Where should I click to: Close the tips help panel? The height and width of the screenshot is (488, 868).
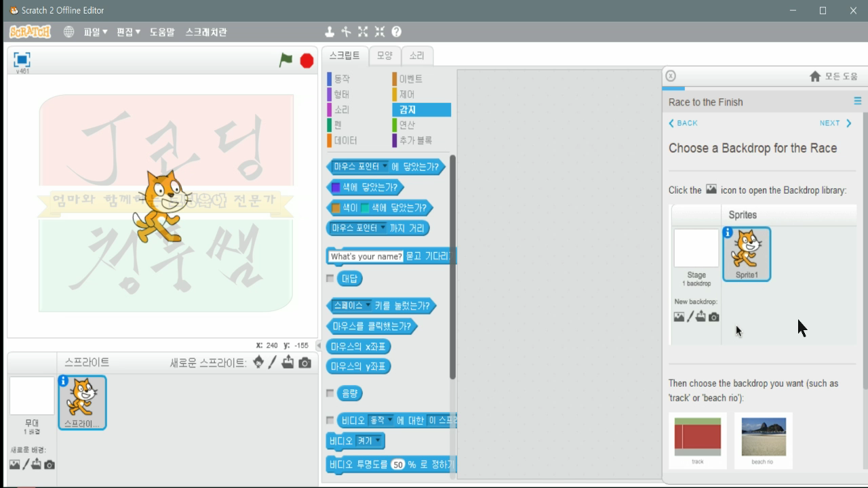(x=671, y=76)
